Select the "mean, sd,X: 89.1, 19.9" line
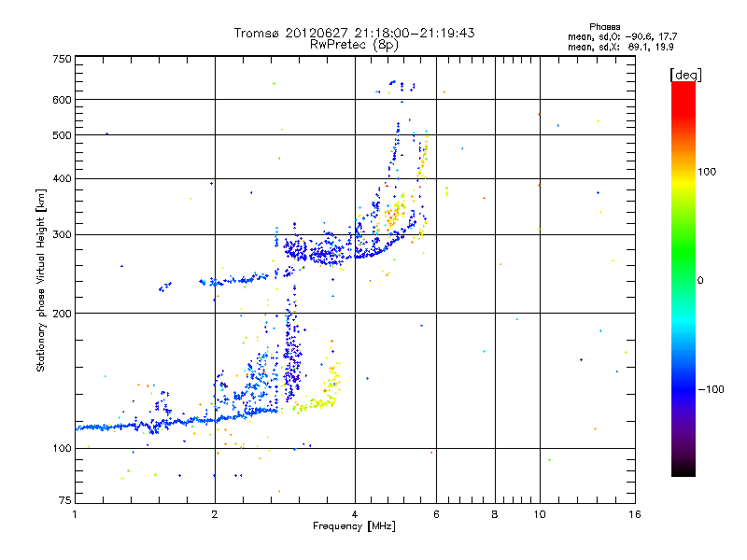The width and height of the screenshot is (747, 560). 620,47
